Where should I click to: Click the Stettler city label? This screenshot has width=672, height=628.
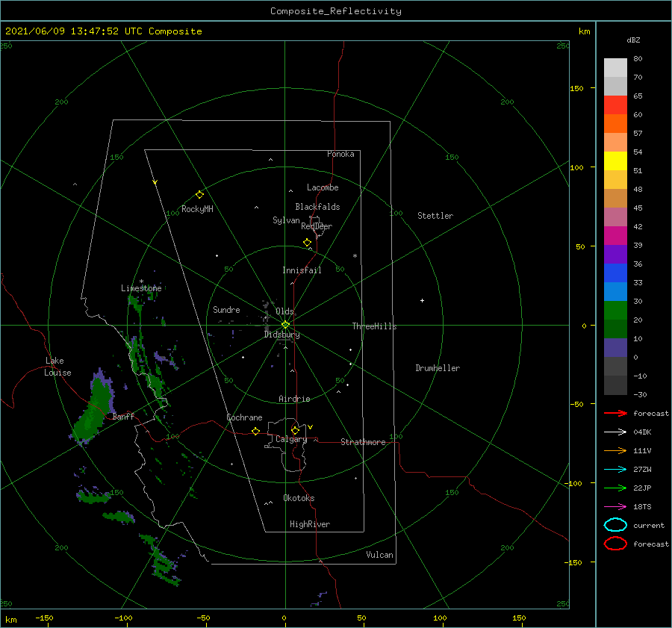[x=435, y=216]
